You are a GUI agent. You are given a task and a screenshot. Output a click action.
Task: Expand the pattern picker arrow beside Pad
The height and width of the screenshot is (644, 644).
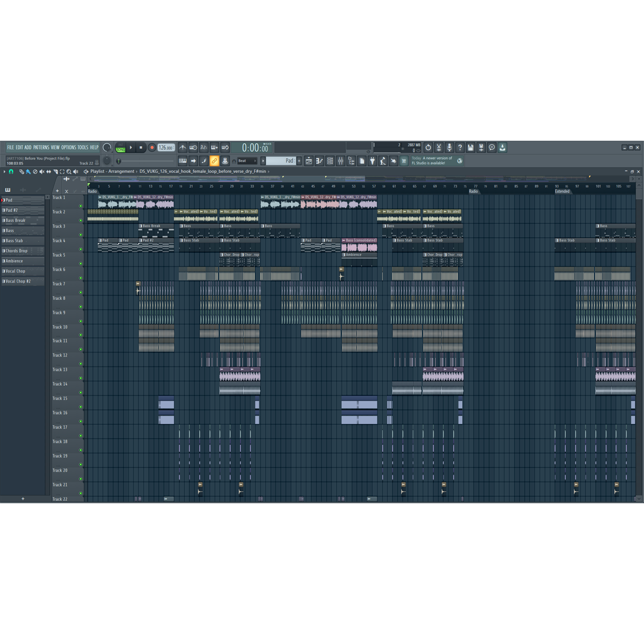coord(263,160)
